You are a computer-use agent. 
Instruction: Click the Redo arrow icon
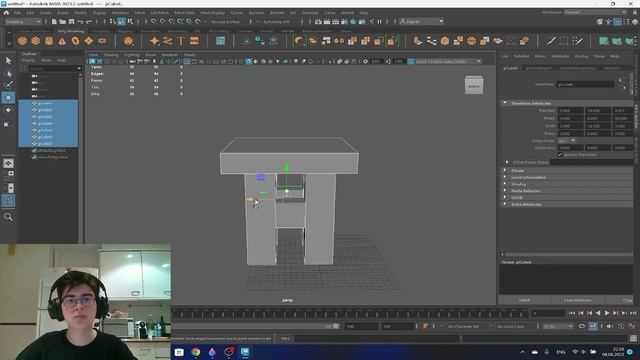click(89, 22)
